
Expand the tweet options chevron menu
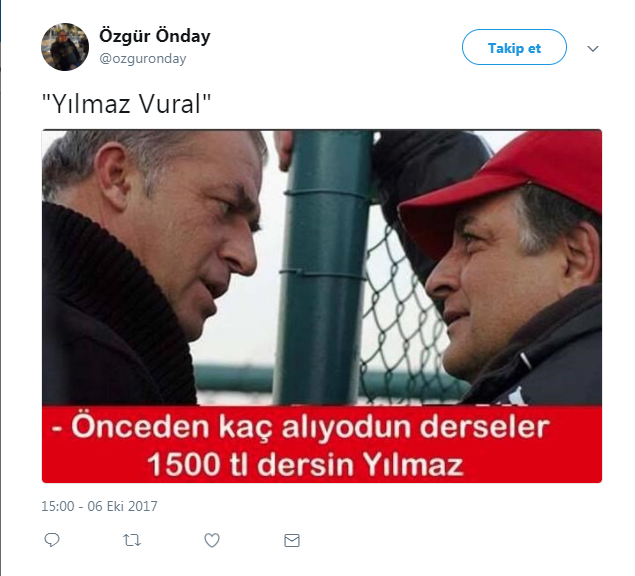pos(592,49)
